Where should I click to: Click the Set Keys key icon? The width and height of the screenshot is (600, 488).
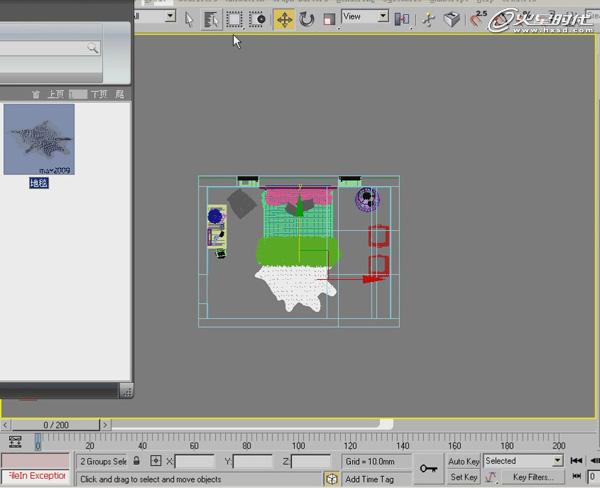428,468
